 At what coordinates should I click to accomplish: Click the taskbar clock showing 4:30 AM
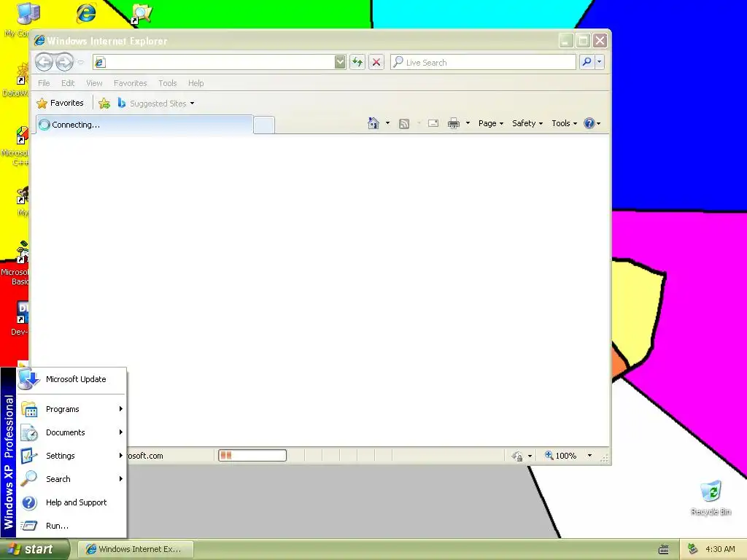(720, 550)
